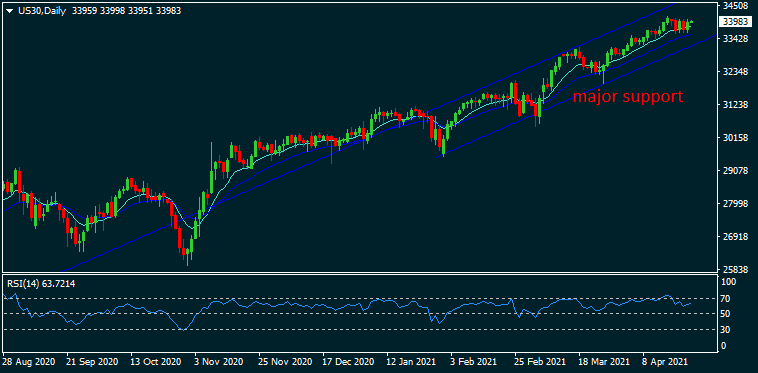
Task: Click the RSI scale value 100
Action: coord(729,282)
